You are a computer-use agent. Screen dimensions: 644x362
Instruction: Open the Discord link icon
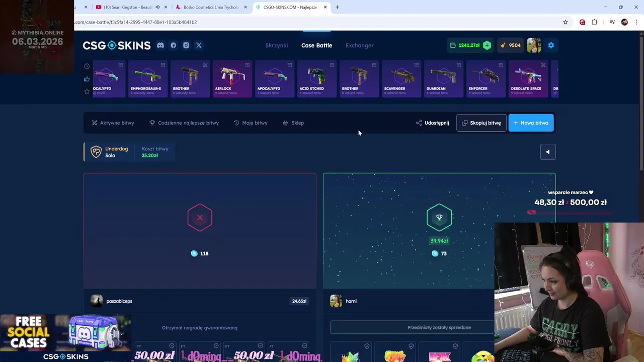160,45
